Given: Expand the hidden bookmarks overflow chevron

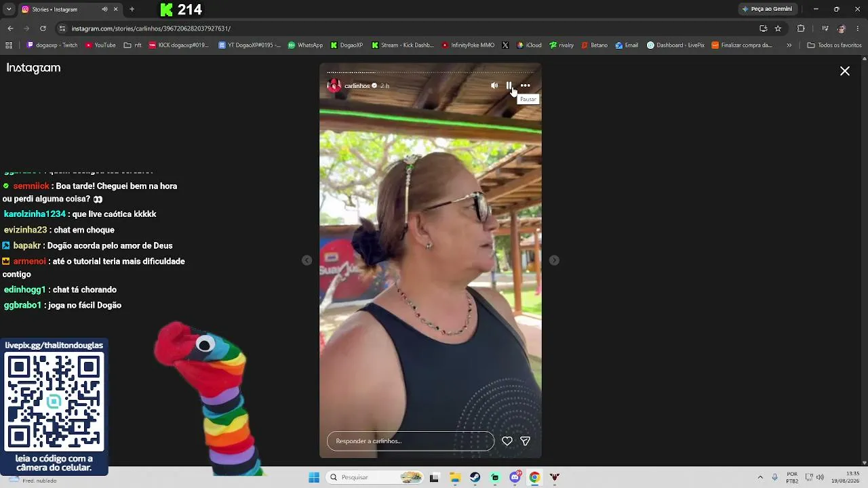Looking at the screenshot, I should pos(789,45).
